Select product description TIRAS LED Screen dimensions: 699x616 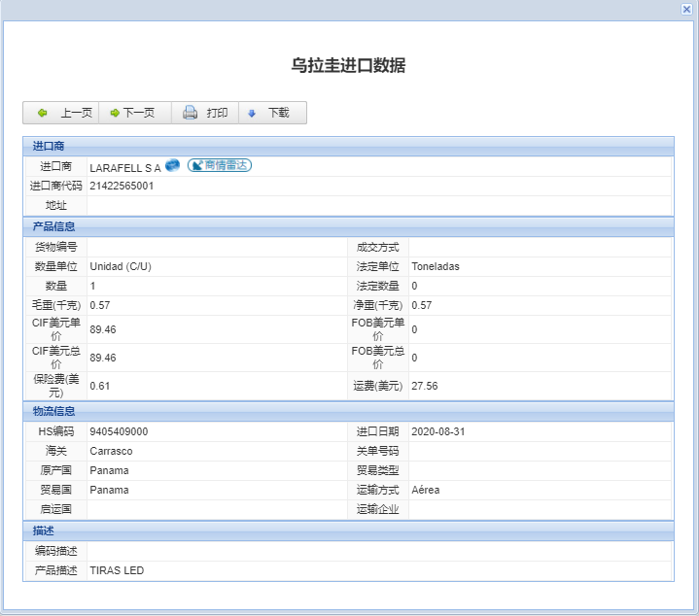click(x=117, y=570)
